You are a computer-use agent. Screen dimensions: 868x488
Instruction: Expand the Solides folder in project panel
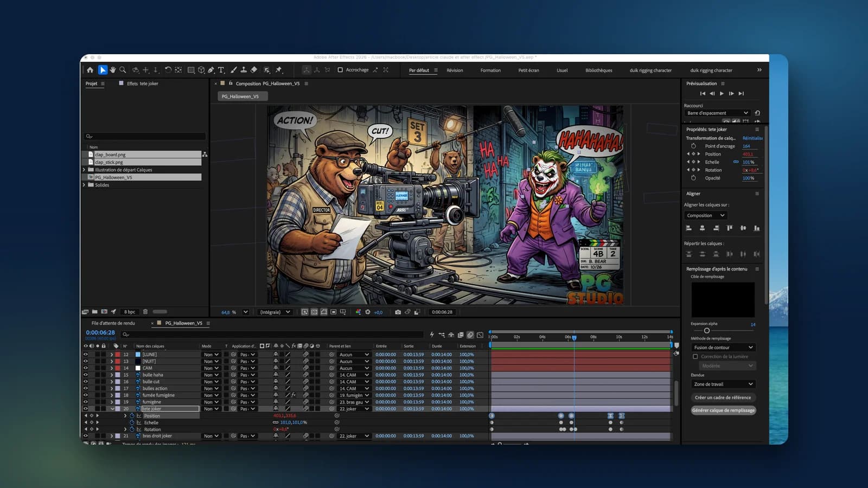(x=84, y=185)
